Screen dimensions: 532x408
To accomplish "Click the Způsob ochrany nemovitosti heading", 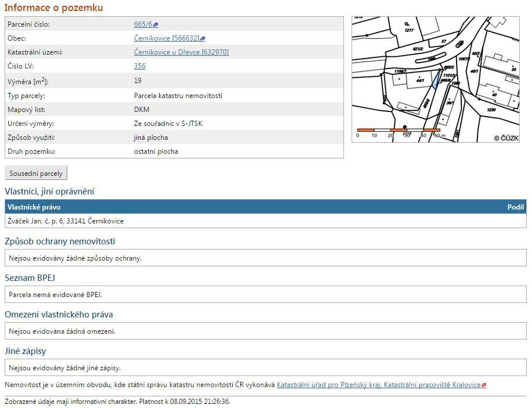I will point(60,241).
